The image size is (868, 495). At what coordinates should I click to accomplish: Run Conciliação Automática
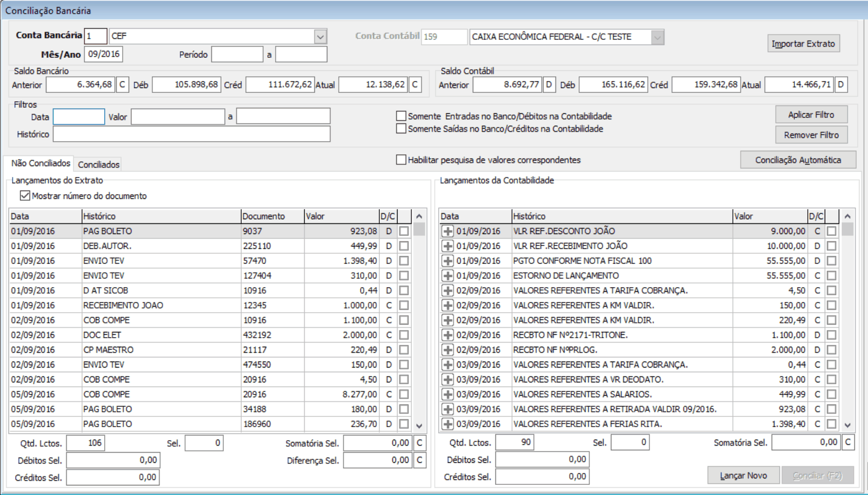(798, 160)
